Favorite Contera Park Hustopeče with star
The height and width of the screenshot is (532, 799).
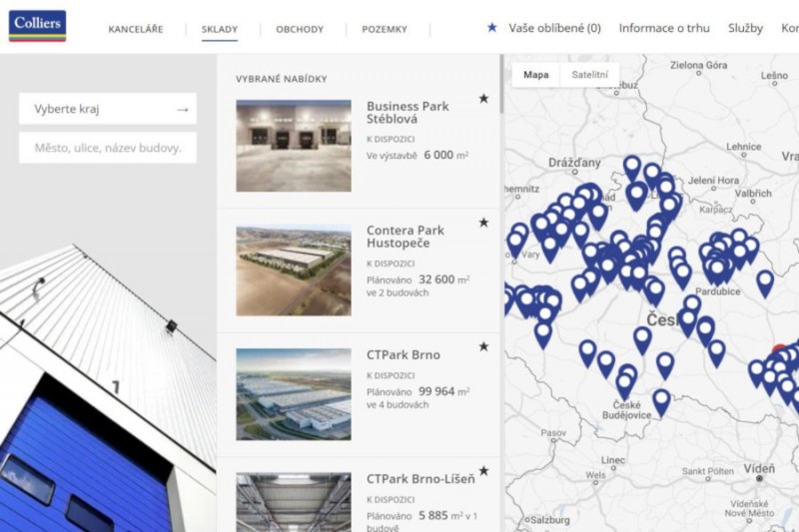[483, 223]
